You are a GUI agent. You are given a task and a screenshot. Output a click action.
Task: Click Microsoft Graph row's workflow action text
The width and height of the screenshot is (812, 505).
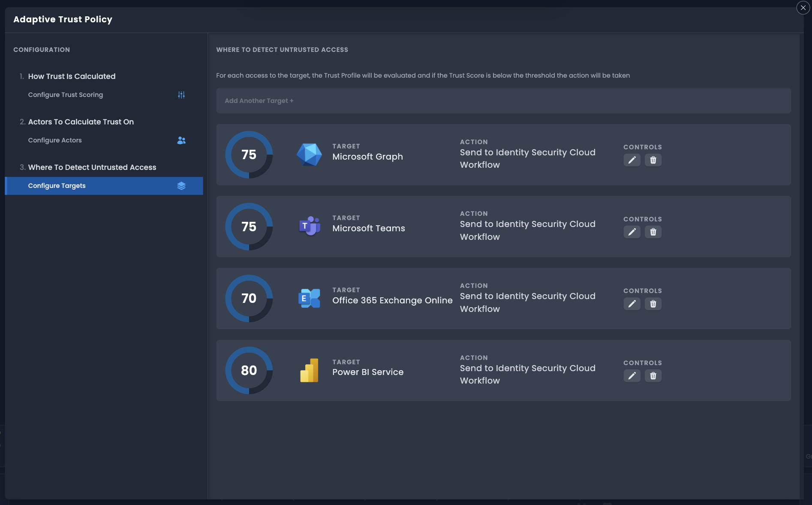click(528, 158)
